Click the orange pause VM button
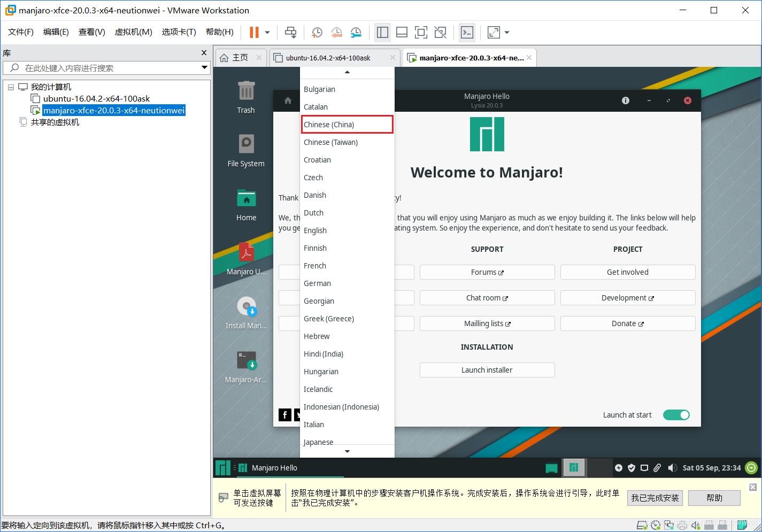 [x=254, y=33]
